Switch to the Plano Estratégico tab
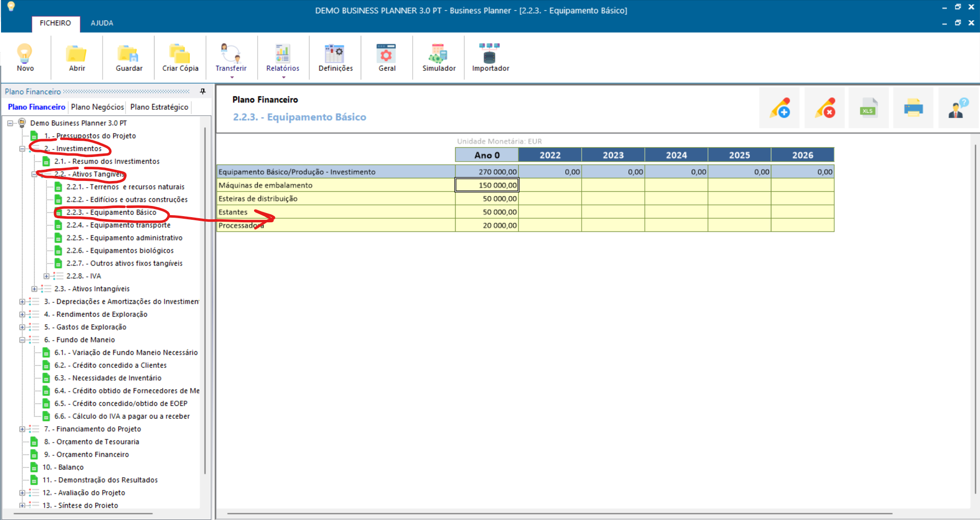The width and height of the screenshot is (980, 520). coord(159,107)
